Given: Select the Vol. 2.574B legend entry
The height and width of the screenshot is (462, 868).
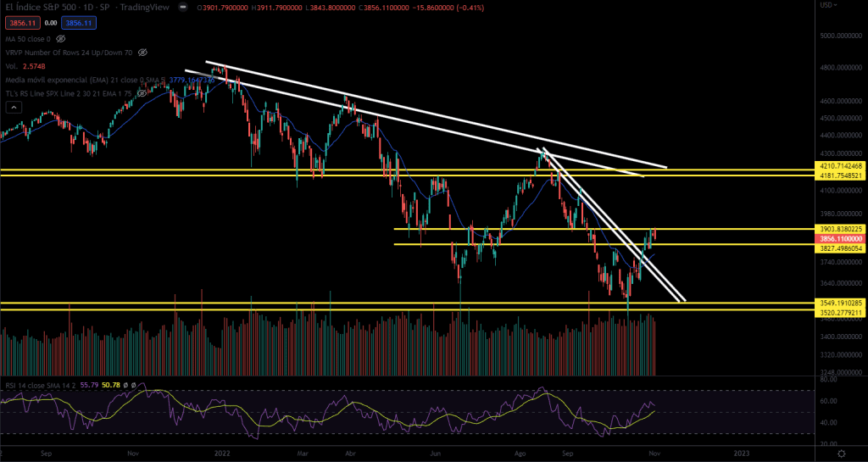Looking at the screenshot, I should [x=25, y=66].
